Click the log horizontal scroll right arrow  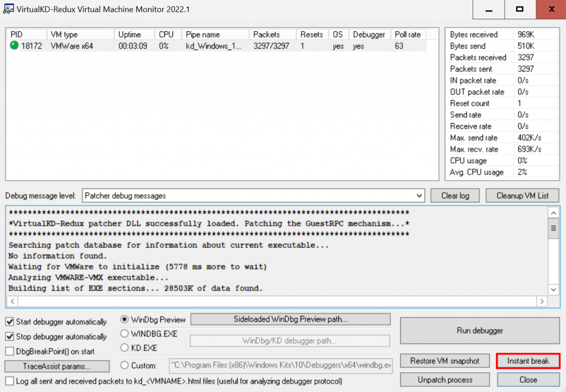pyautogui.click(x=542, y=301)
